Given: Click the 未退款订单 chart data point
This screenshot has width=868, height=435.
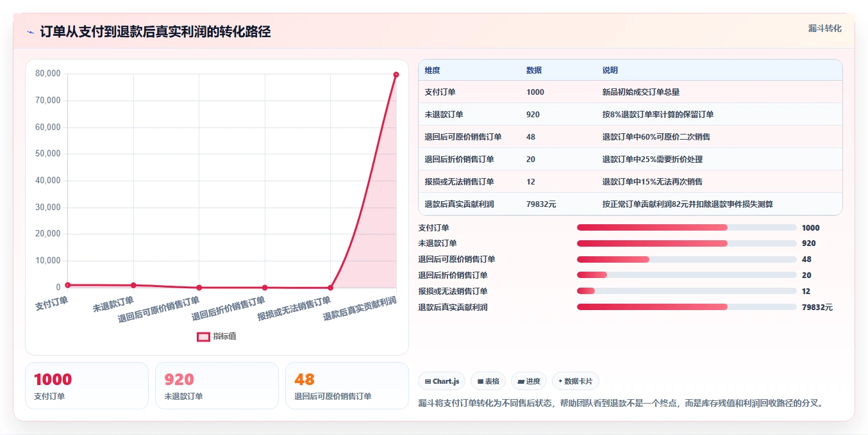Looking at the screenshot, I should point(133,285).
